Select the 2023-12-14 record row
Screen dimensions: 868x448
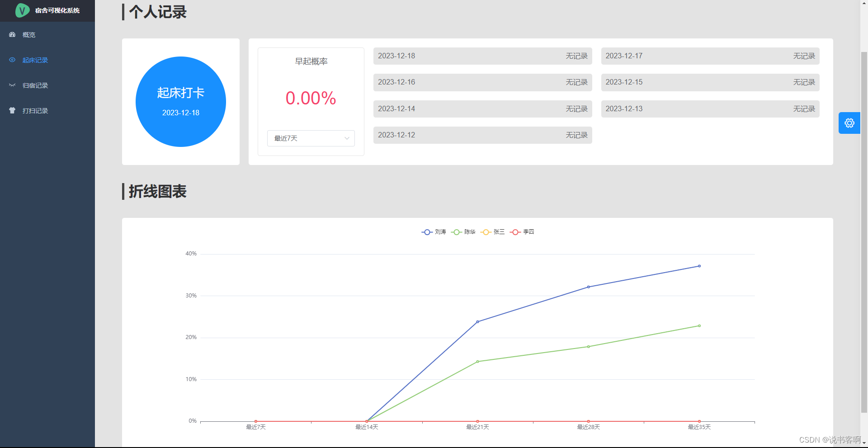pos(483,109)
